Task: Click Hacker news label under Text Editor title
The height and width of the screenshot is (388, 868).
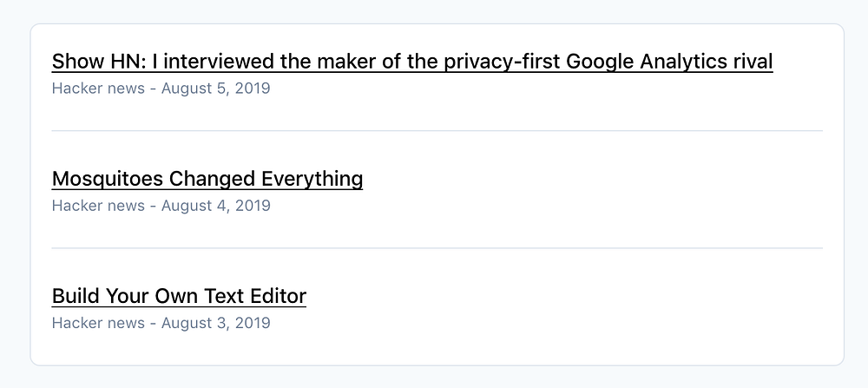Action: [98, 323]
